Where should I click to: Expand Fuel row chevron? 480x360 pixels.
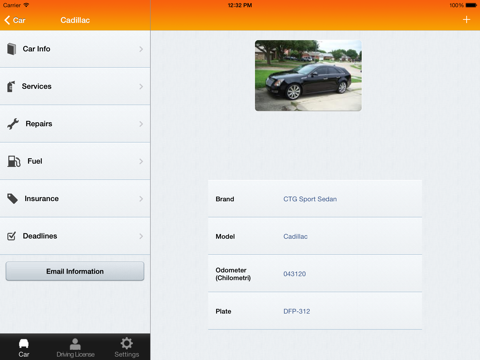point(141,161)
